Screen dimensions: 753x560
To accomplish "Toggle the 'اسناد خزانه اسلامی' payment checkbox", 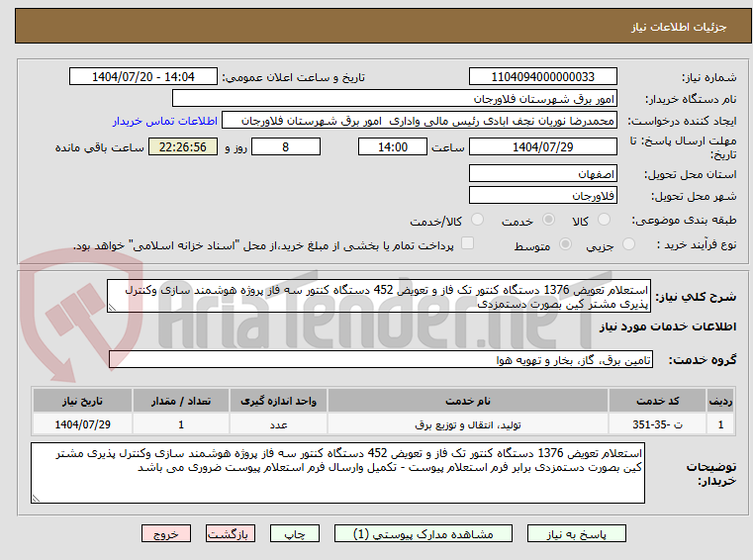I will pyautogui.click(x=467, y=243).
